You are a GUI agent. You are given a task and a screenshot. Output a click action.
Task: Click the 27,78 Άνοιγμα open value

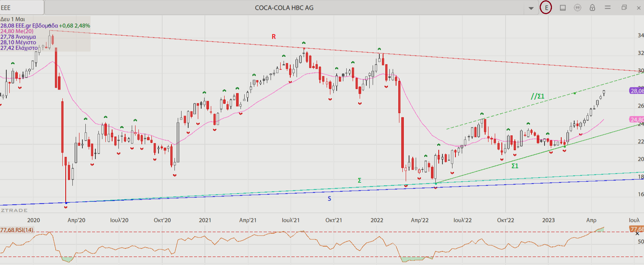click(18, 37)
